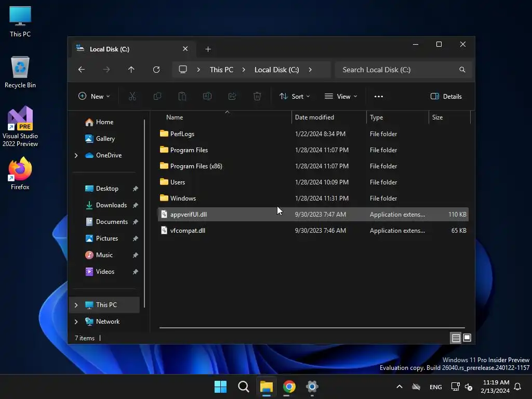This screenshot has width=532, height=399.
Task: Click This PC in the breadcrumb
Action: pyautogui.click(x=221, y=70)
